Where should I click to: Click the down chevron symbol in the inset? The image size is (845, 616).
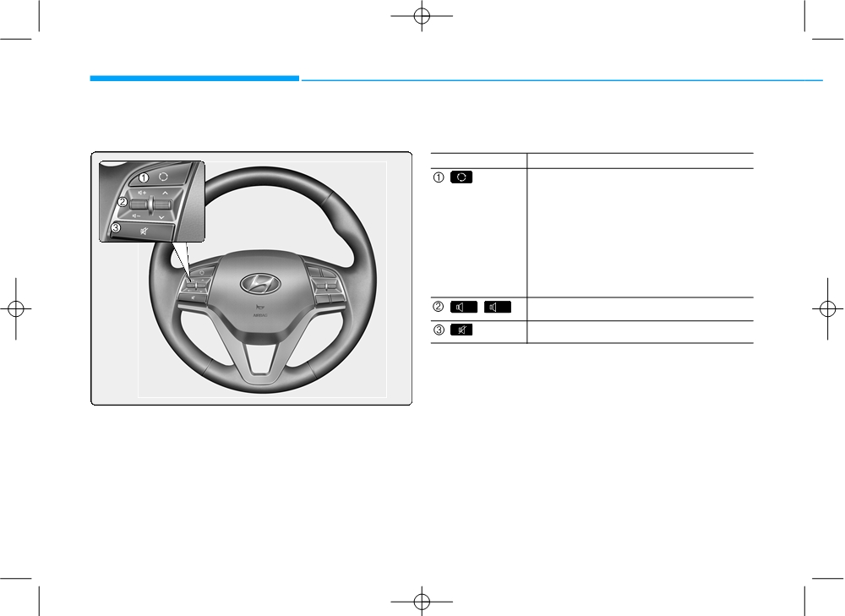[x=161, y=216]
